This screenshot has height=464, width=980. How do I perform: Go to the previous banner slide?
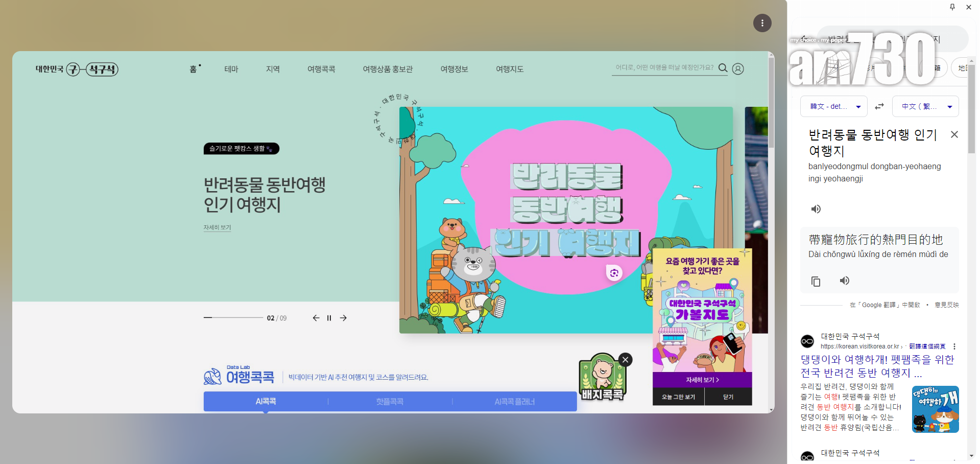click(316, 318)
